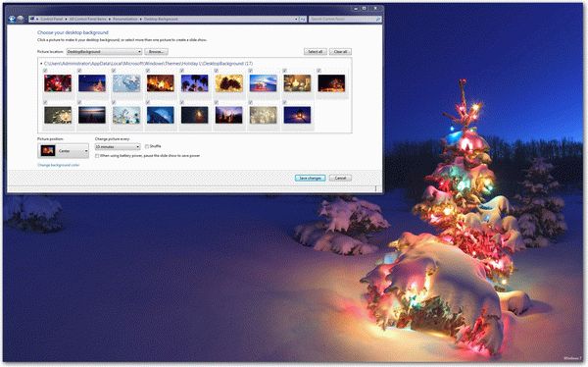
Task: Open the Picture position Center dropdown
Action: [64, 151]
